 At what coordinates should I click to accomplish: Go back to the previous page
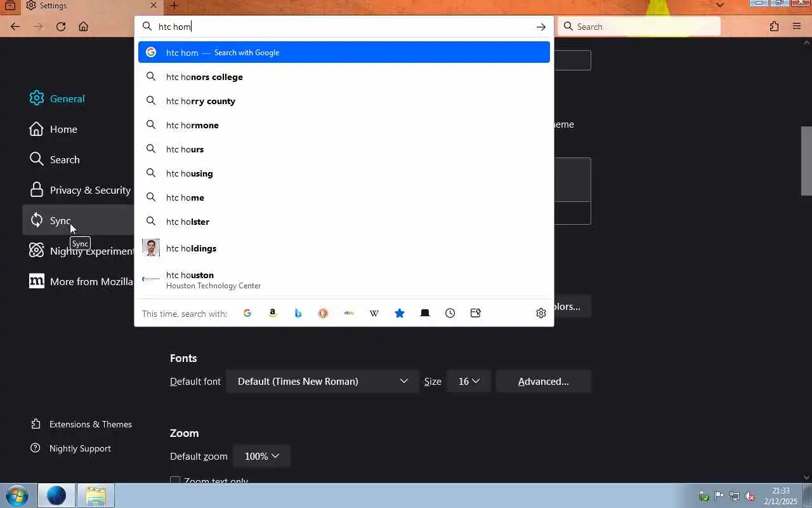click(15, 27)
